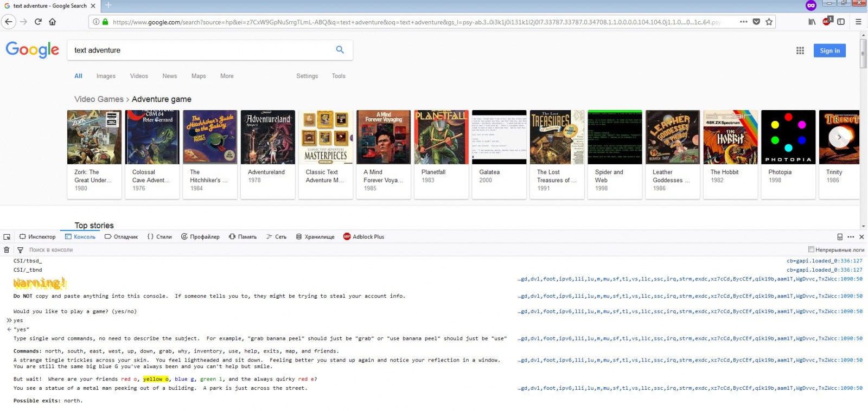This screenshot has height=411, width=868.
Task: Click the purple private browsing mask icon
Action: [811, 5]
